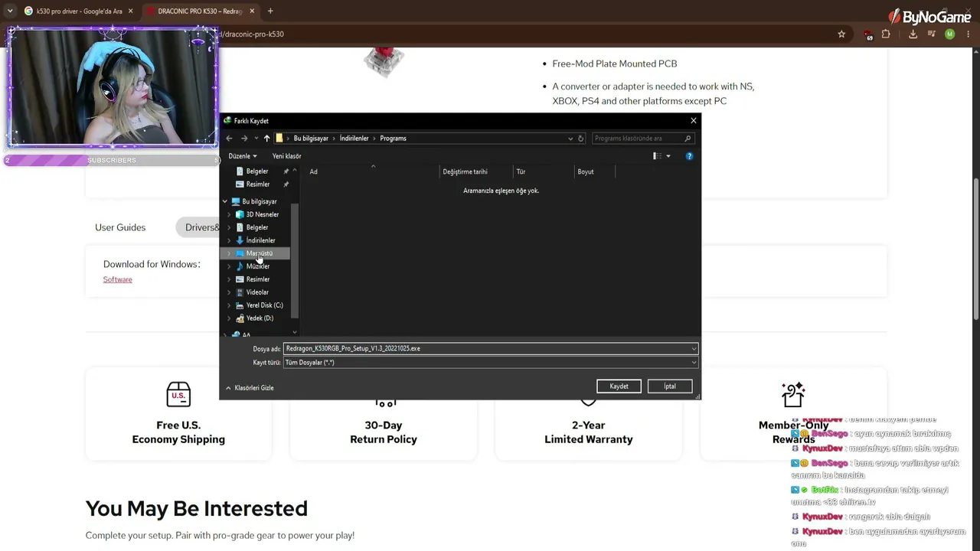Select the Videolar folder
Image resolution: width=980 pixels, height=551 pixels.
click(257, 292)
